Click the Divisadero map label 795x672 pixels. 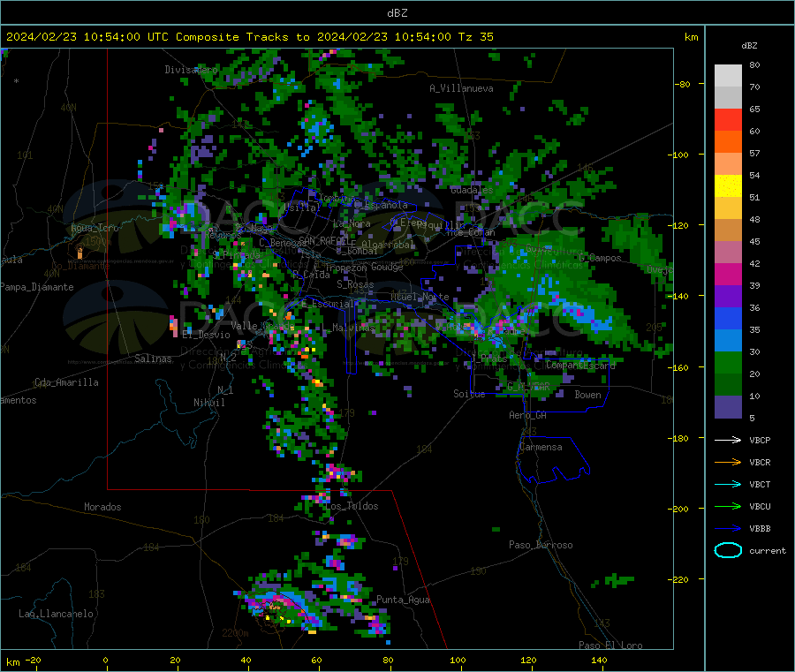point(191,70)
